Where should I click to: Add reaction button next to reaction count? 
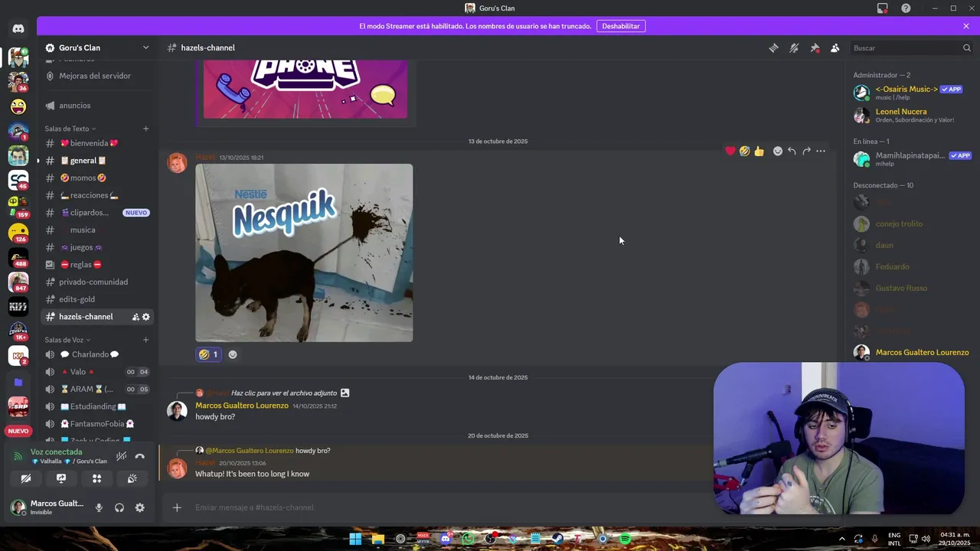[233, 354]
